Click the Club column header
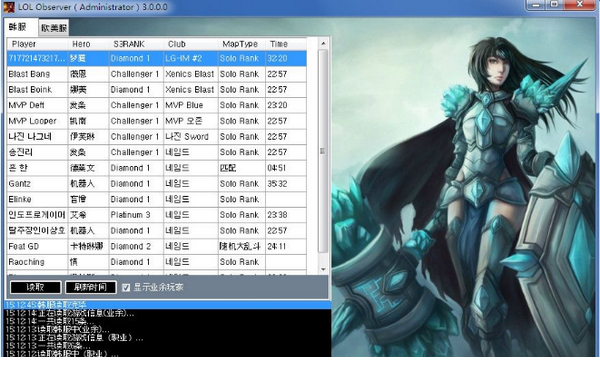The image size is (600, 371). pos(191,44)
